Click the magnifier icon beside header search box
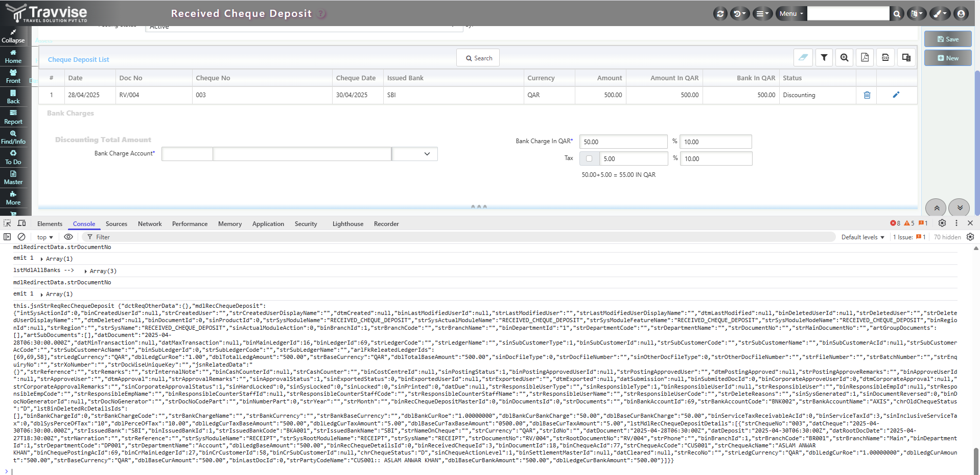The width and height of the screenshot is (980, 475). click(x=897, y=14)
